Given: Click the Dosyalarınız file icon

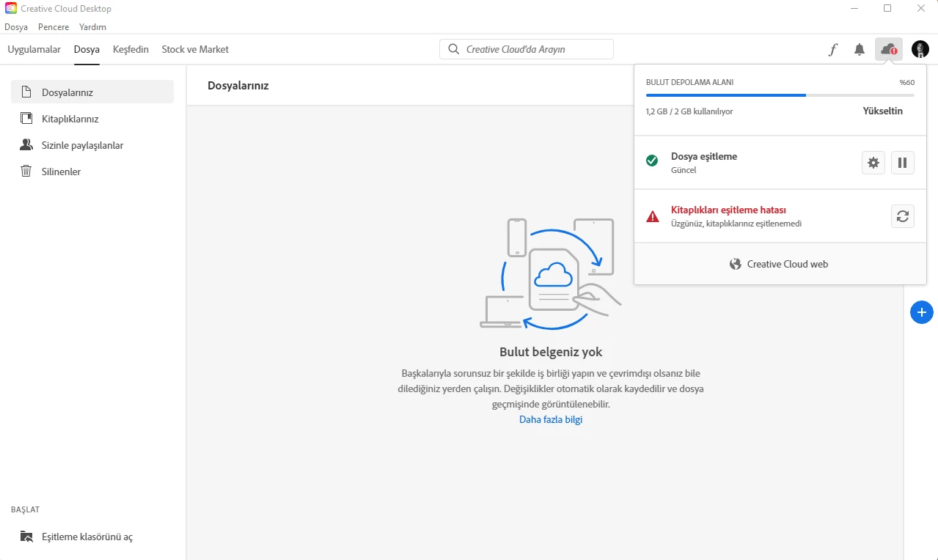Looking at the screenshot, I should coord(26,92).
